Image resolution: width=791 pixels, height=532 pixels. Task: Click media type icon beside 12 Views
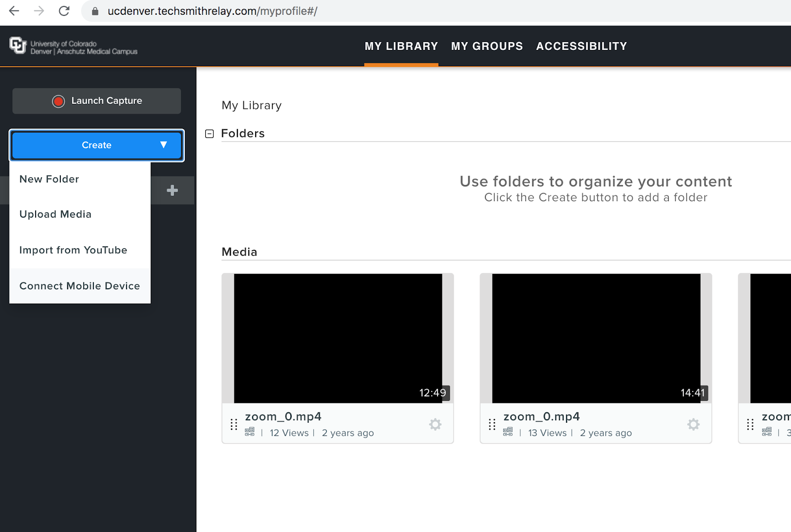tap(250, 432)
